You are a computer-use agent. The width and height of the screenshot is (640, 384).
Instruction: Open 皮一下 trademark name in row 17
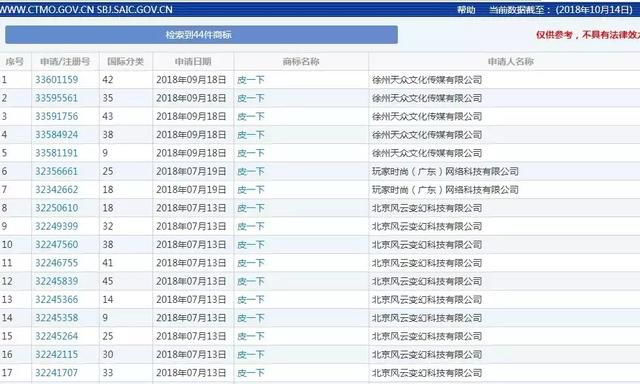coord(251,373)
